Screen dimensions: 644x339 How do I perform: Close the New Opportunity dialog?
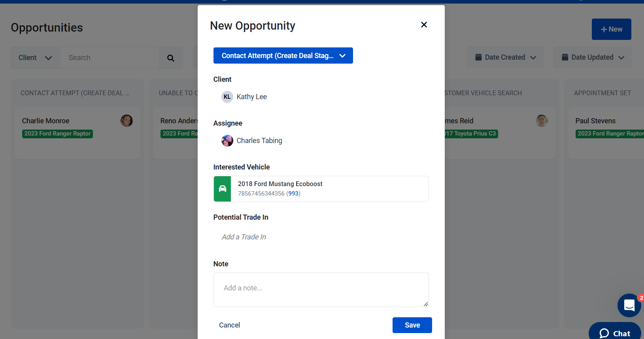[424, 25]
